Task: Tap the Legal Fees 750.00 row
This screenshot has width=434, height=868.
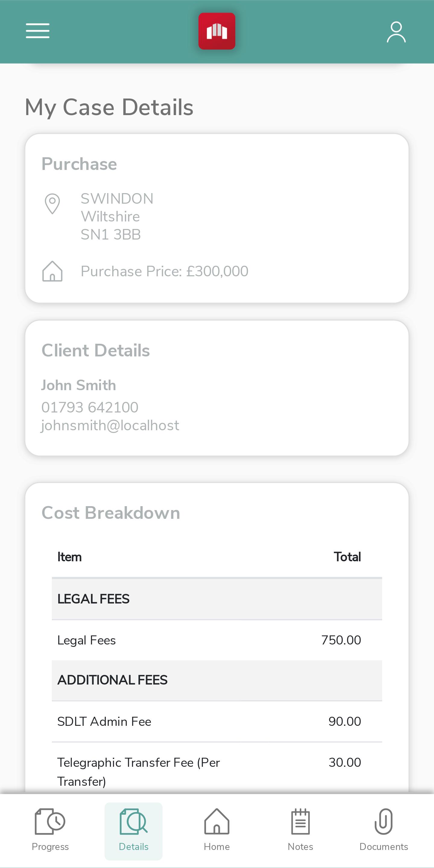Action: 217,640
